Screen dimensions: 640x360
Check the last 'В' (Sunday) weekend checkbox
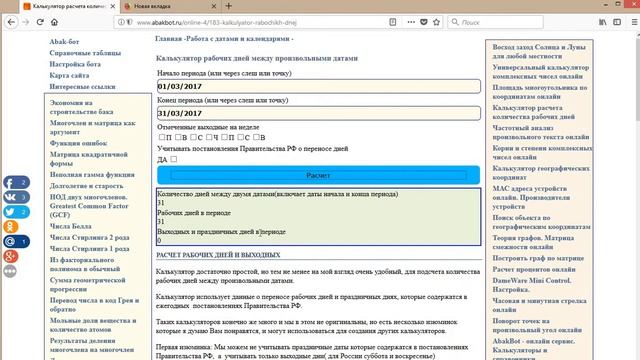click(256, 137)
